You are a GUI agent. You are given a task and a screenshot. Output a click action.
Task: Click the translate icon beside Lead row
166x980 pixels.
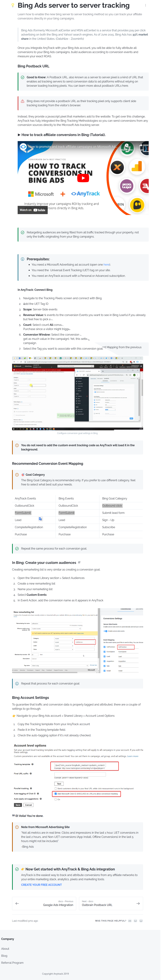click(40, 519)
